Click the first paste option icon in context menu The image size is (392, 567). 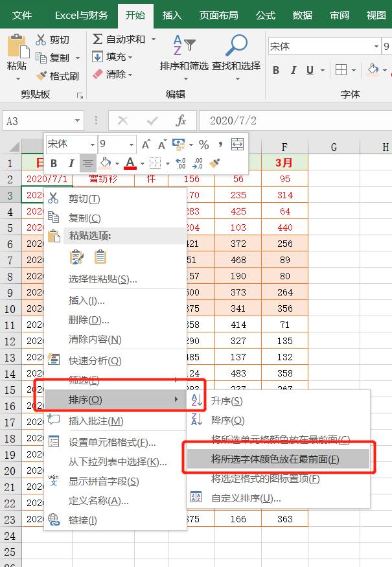(x=76, y=257)
